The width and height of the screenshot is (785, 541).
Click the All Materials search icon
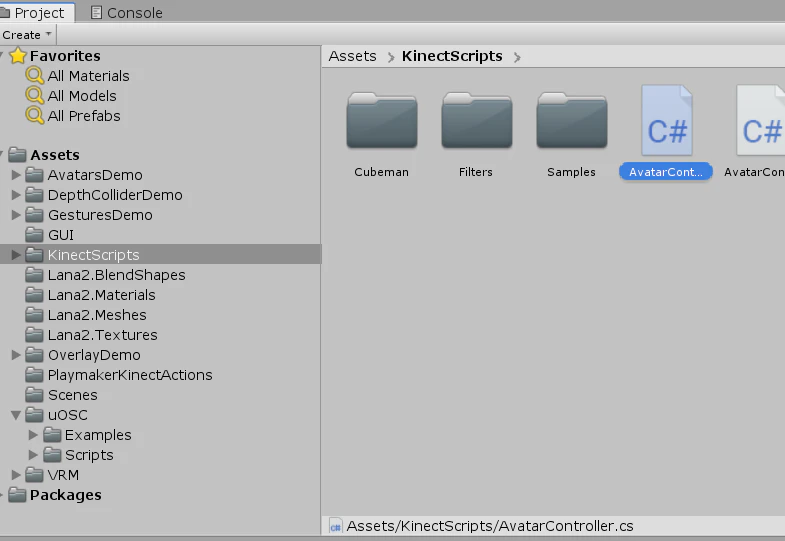pyautogui.click(x=35, y=76)
